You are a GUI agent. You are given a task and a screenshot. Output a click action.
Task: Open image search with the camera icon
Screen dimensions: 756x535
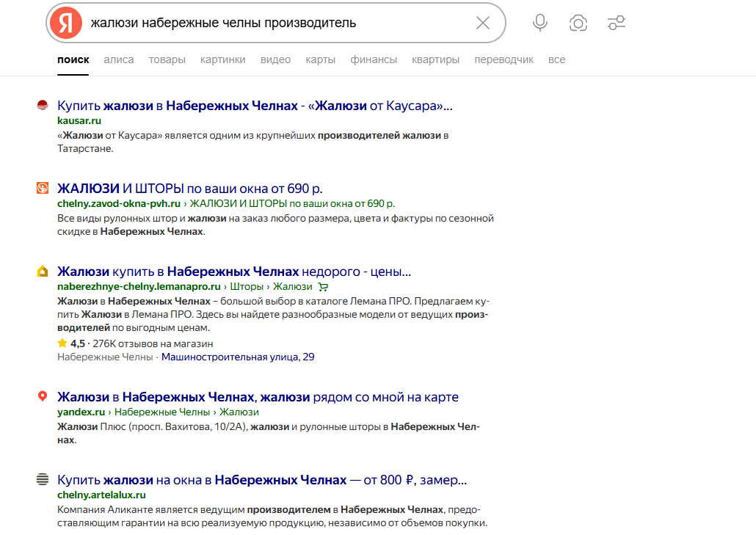pos(578,23)
